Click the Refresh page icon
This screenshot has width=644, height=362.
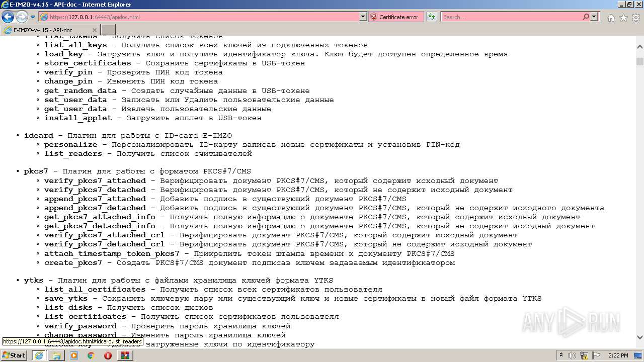click(x=432, y=17)
